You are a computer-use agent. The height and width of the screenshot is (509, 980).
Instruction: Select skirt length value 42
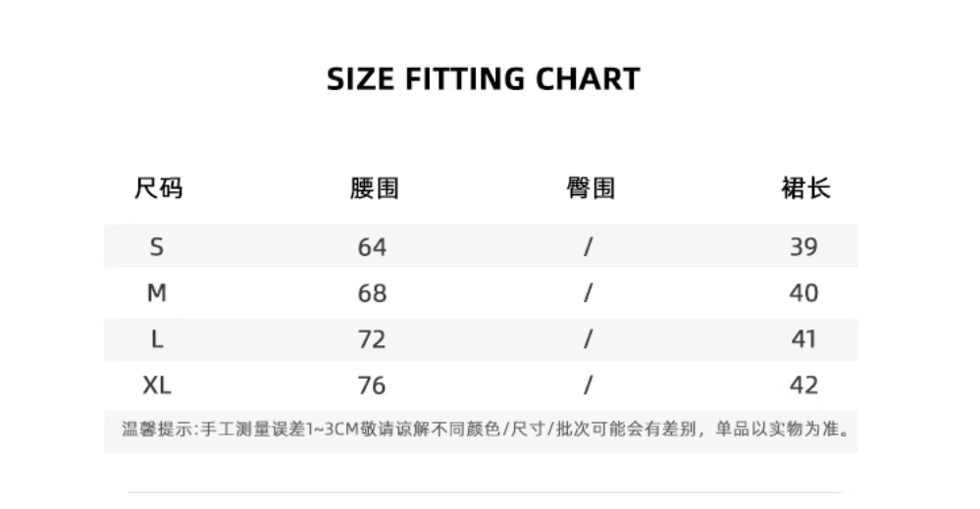(x=803, y=385)
